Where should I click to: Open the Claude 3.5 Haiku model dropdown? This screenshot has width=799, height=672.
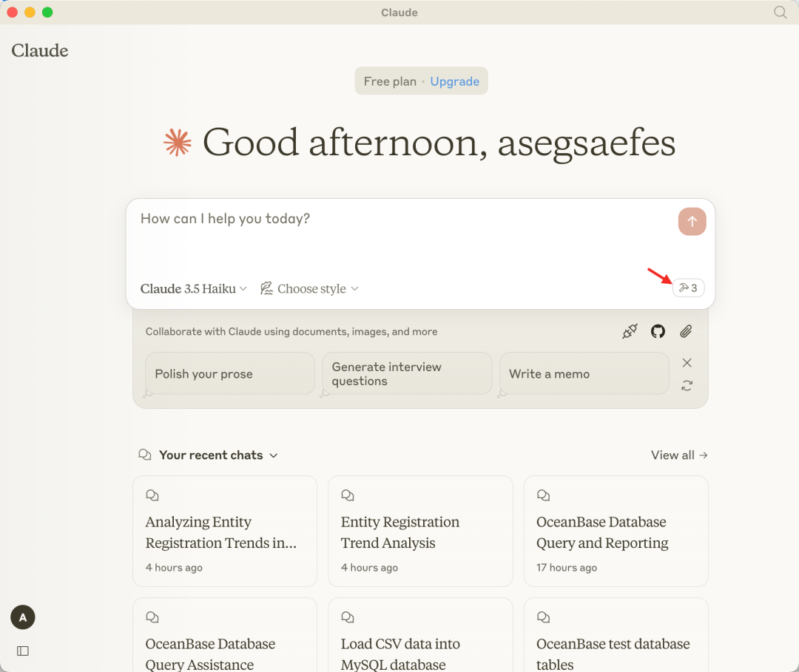tap(194, 288)
